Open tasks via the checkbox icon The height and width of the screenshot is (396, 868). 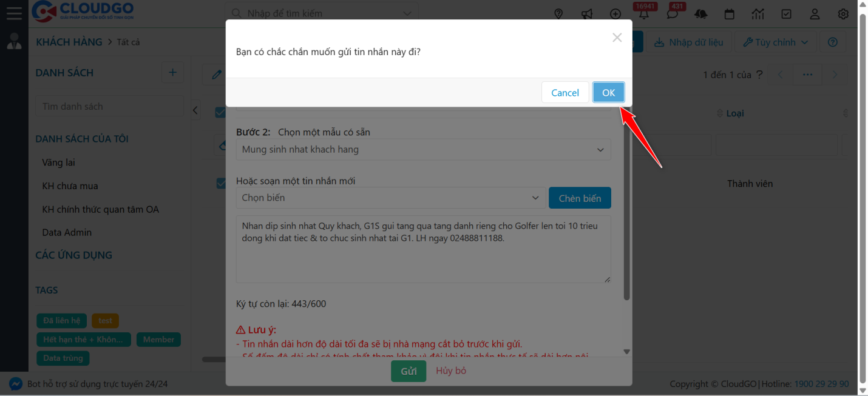[786, 13]
